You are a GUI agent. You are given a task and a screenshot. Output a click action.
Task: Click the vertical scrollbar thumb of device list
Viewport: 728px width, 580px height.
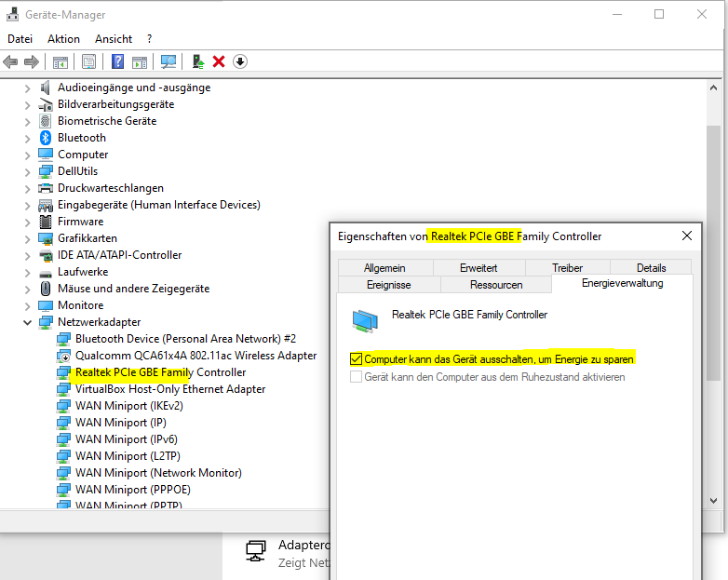(x=714, y=253)
